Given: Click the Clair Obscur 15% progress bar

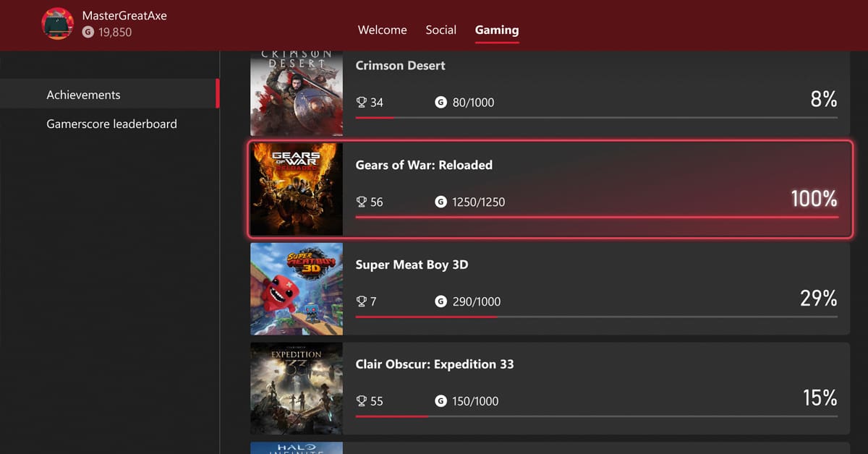Looking at the screenshot, I should pos(597,416).
